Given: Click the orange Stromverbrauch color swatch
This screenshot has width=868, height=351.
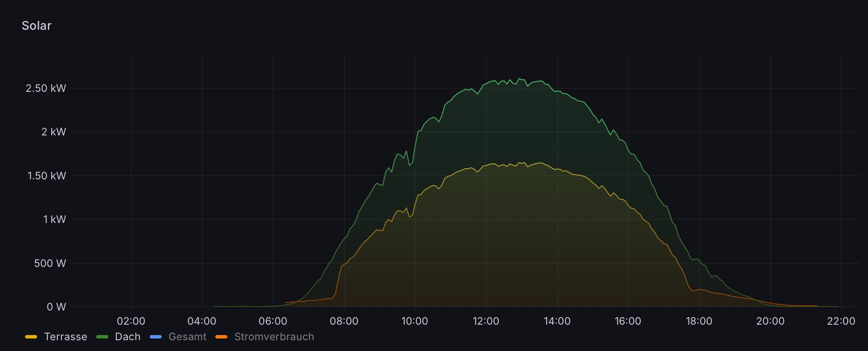Looking at the screenshot, I should (221, 337).
